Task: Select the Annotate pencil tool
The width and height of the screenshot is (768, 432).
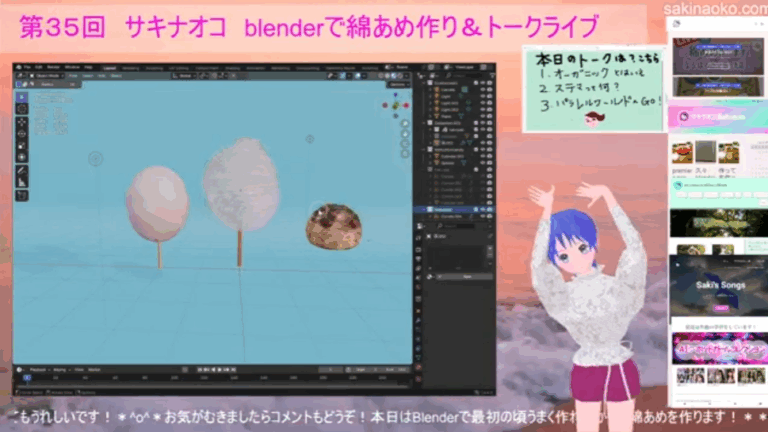Action: coord(22,170)
